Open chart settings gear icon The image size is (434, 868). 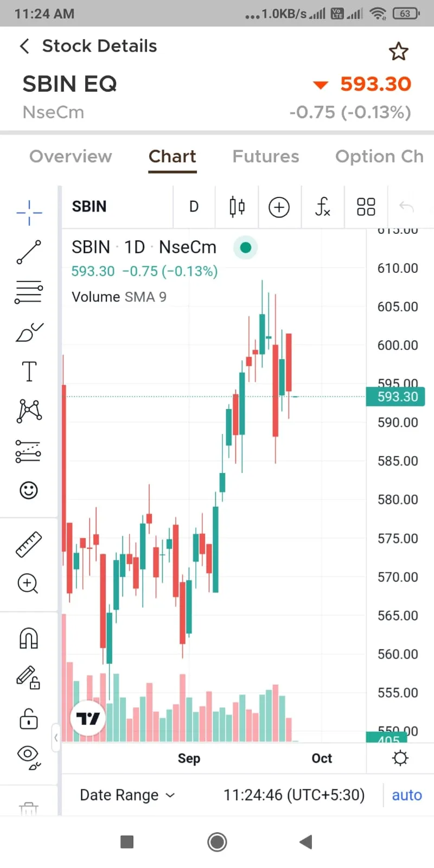pos(400,758)
